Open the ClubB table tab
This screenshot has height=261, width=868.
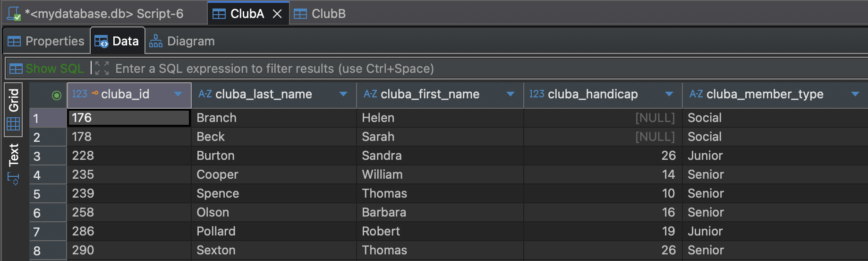pyautogui.click(x=320, y=14)
